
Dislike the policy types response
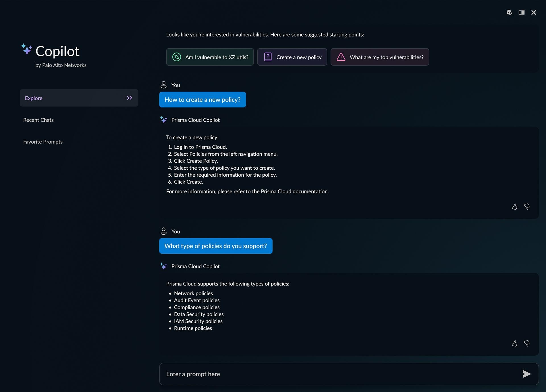pos(527,343)
